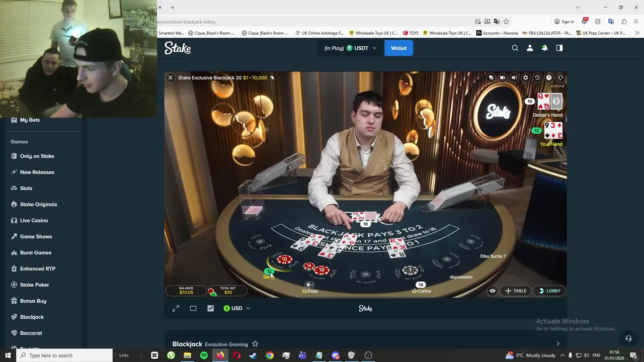
Task: Enter fullscreen game mode icon
Action: pyautogui.click(x=176, y=308)
